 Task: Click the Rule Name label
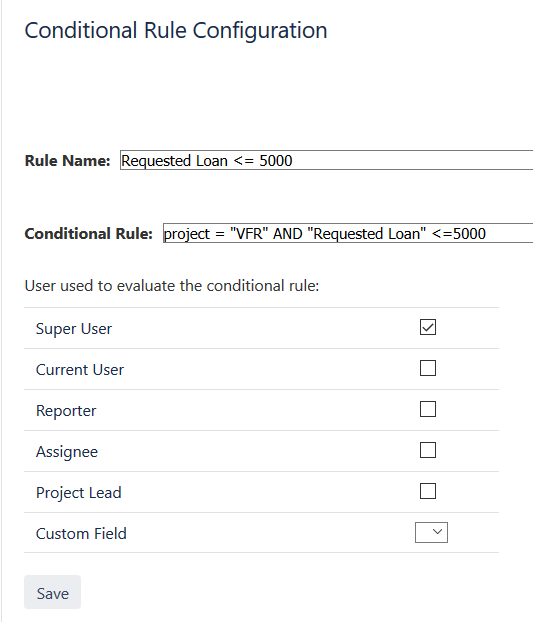coord(67,161)
